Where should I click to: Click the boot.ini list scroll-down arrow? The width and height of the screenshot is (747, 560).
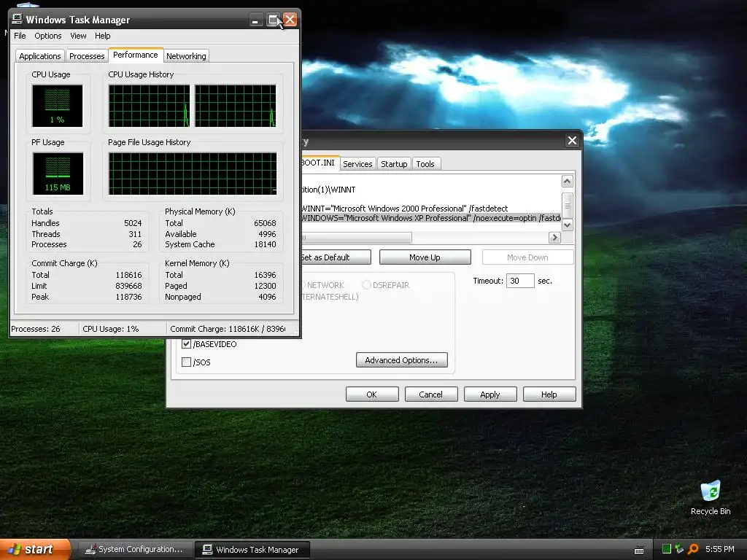point(567,225)
